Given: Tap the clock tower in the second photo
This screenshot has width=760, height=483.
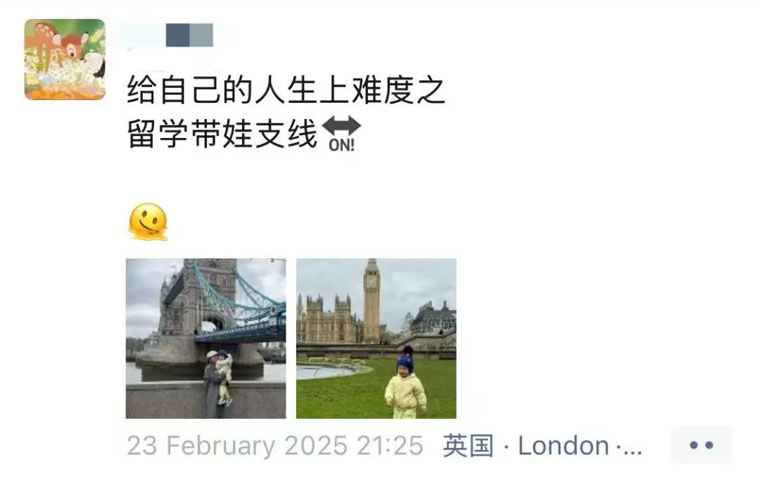Looking at the screenshot, I should click(x=372, y=300).
